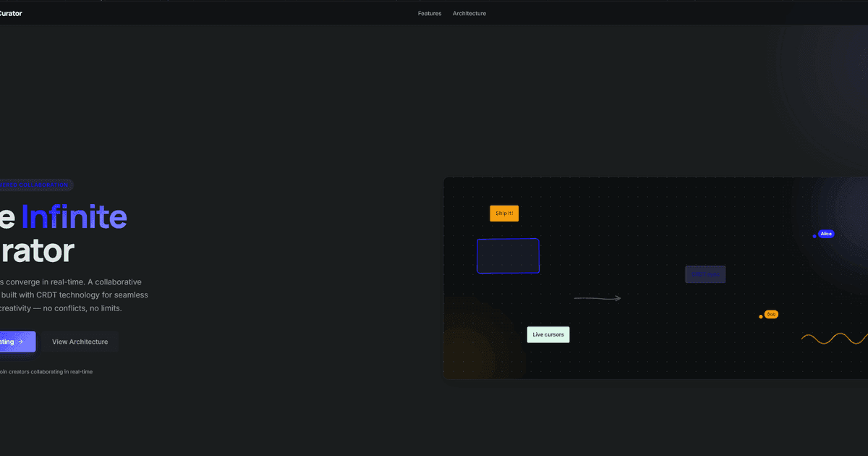
Task: Click the View Architecture button
Action: click(80, 342)
